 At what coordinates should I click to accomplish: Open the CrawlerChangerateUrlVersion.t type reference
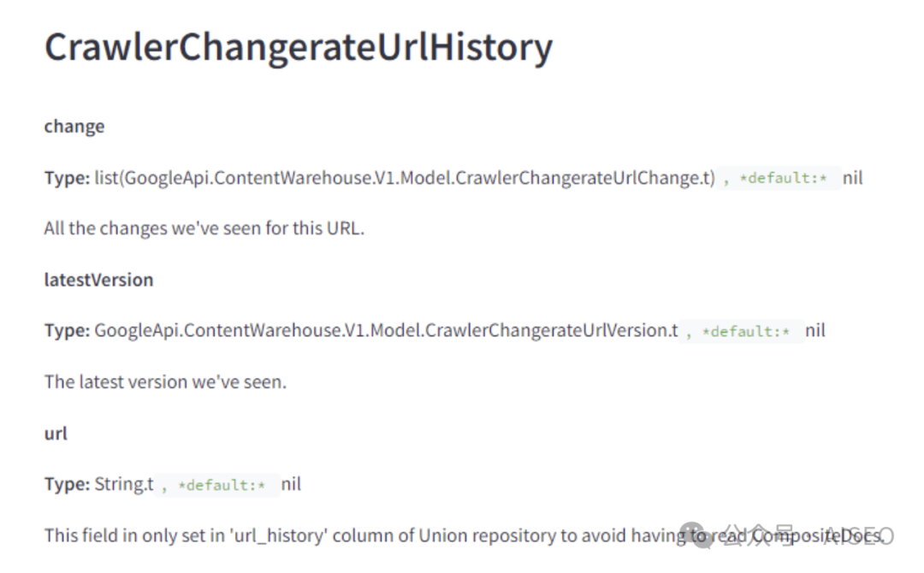pyautogui.click(x=386, y=331)
